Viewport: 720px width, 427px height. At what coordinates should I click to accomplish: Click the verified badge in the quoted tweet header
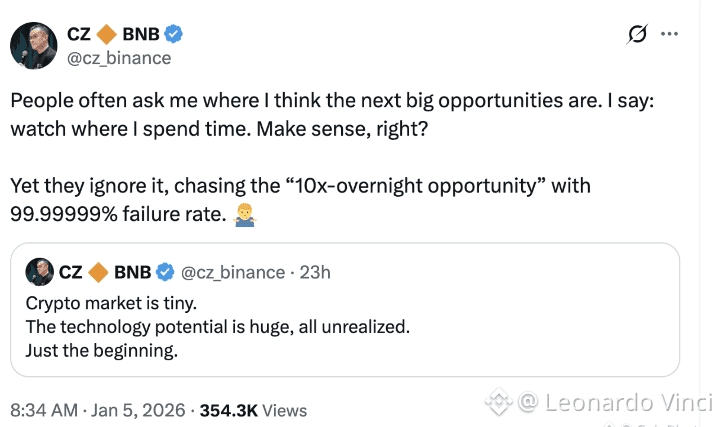click(x=164, y=272)
